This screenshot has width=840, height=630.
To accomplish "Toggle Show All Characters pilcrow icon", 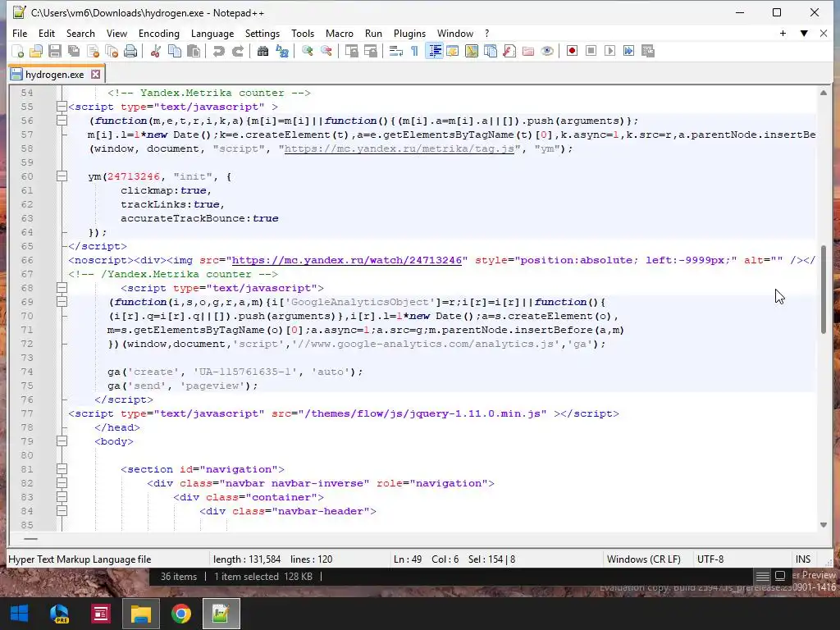I will click(414, 51).
